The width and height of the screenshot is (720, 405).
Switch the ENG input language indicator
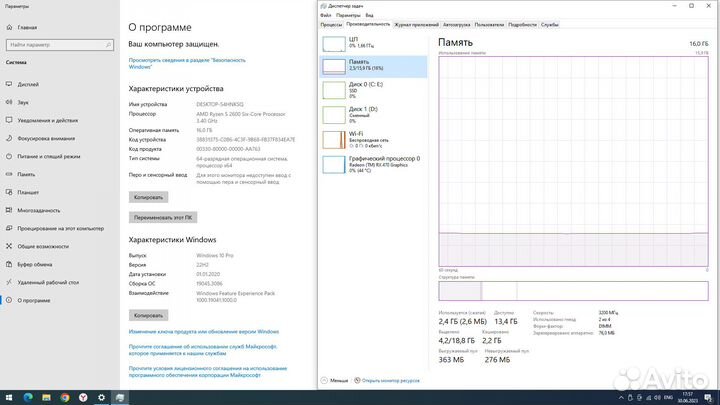tap(669, 398)
